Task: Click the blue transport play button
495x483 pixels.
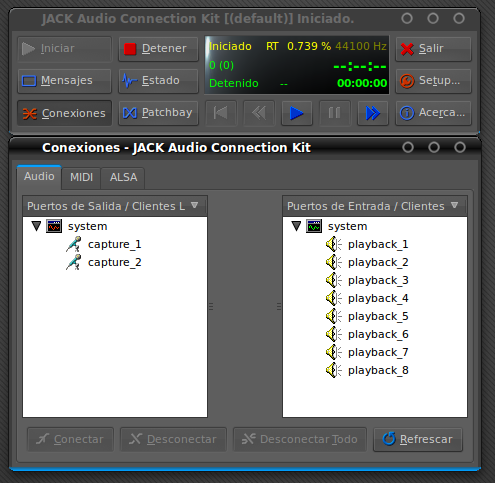Action: pos(297,113)
